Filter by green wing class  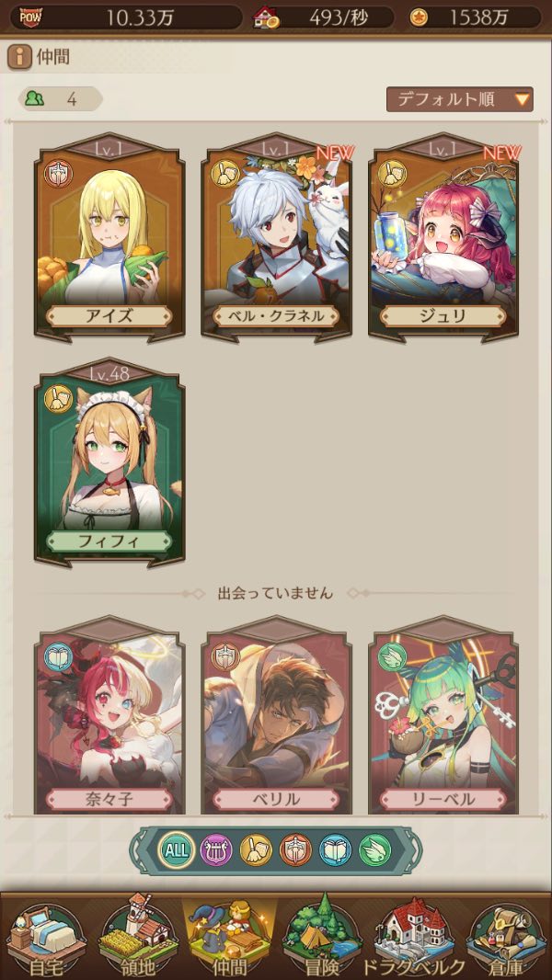375,850
